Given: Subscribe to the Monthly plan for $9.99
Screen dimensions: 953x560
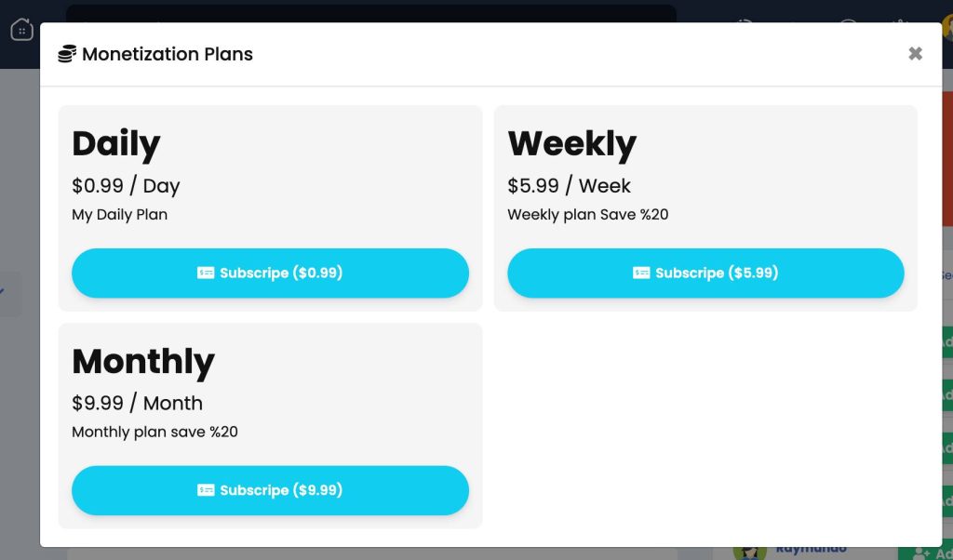Looking at the screenshot, I should coord(271,490).
